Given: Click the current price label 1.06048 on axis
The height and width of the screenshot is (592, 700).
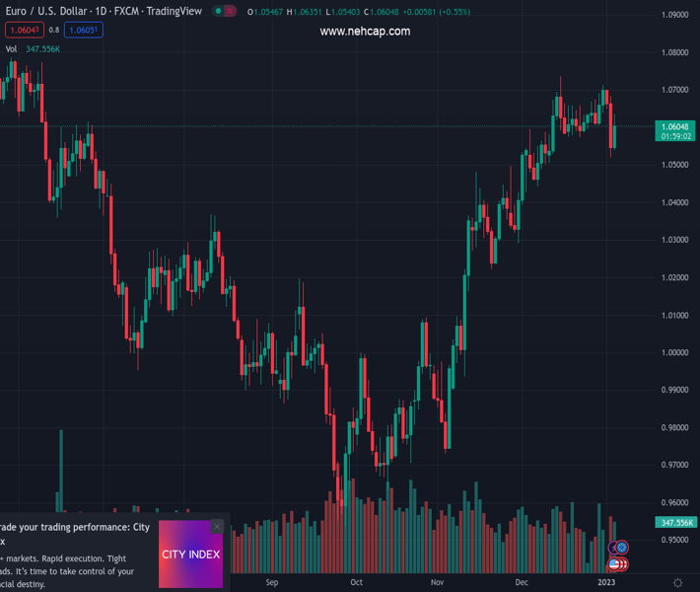Looking at the screenshot, I should (x=675, y=126).
